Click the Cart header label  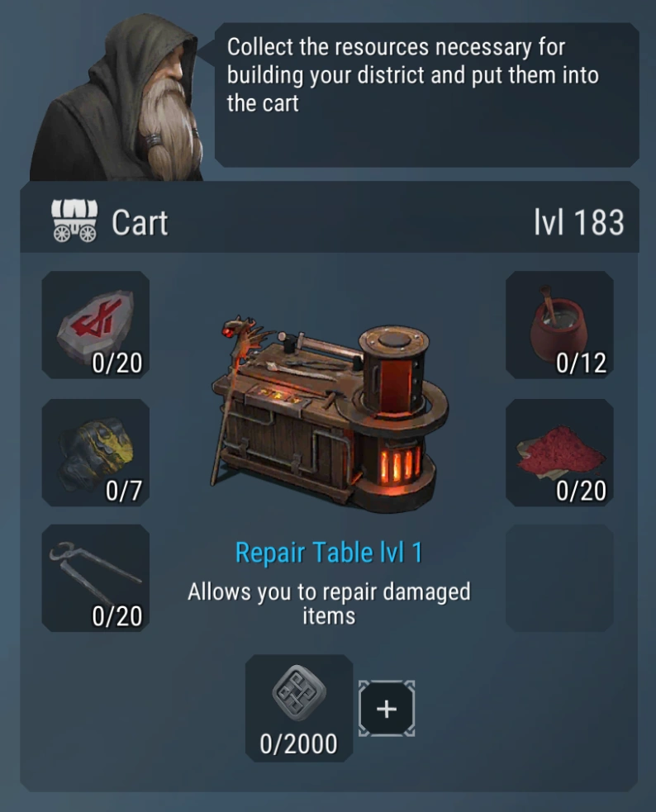tap(140, 223)
